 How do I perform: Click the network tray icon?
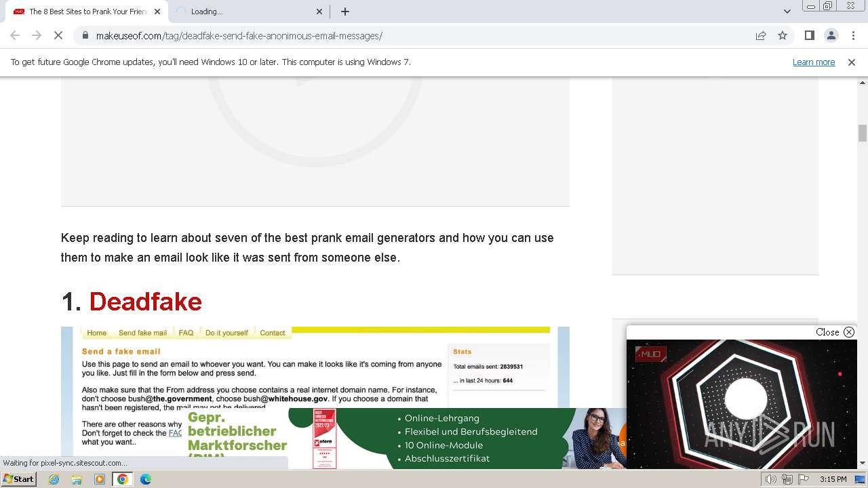(787, 479)
